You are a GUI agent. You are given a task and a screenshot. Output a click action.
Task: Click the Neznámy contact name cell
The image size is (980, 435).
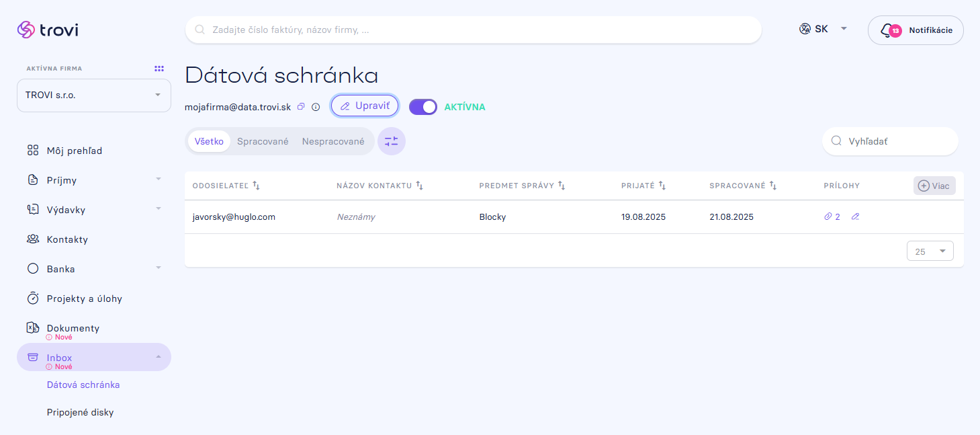pos(356,217)
